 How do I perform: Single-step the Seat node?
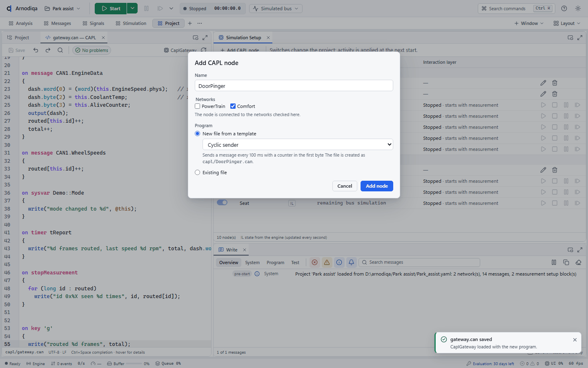[x=577, y=203]
